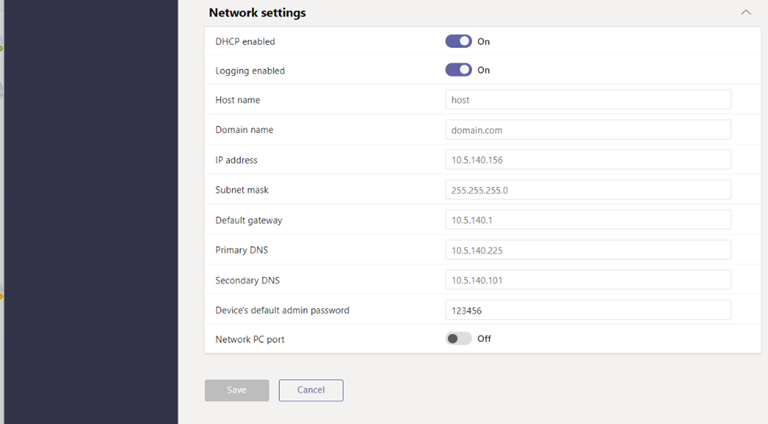The height and width of the screenshot is (424, 768).
Task: Click the 'Default gateway' row label
Action: click(248, 220)
